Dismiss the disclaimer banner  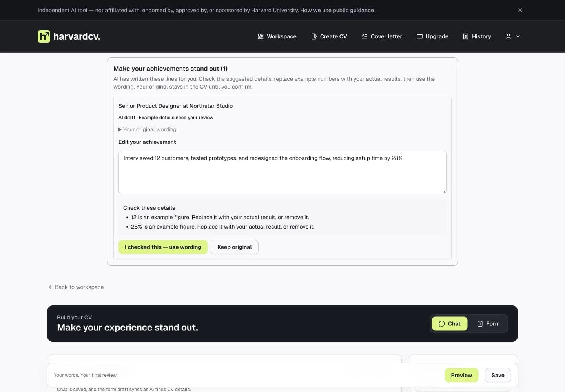click(x=520, y=10)
